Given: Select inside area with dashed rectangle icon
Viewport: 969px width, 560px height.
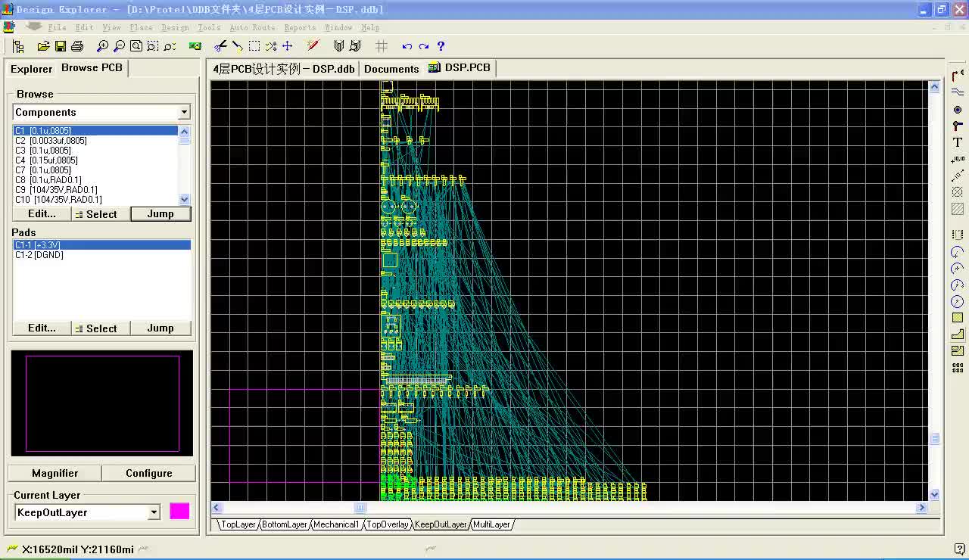Looking at the screenshot, I should (254, 46).
